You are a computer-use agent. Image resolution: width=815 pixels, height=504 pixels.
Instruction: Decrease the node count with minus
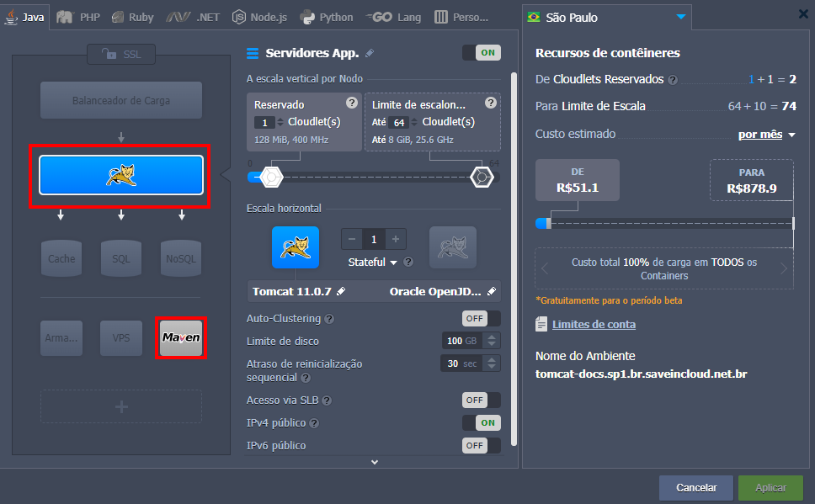tap(352, 239)
